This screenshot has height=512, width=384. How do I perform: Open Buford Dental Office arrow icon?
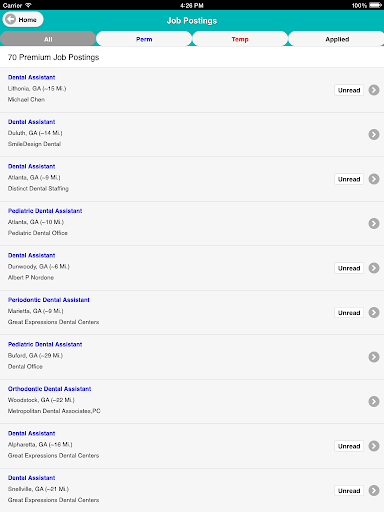(374, 357)
